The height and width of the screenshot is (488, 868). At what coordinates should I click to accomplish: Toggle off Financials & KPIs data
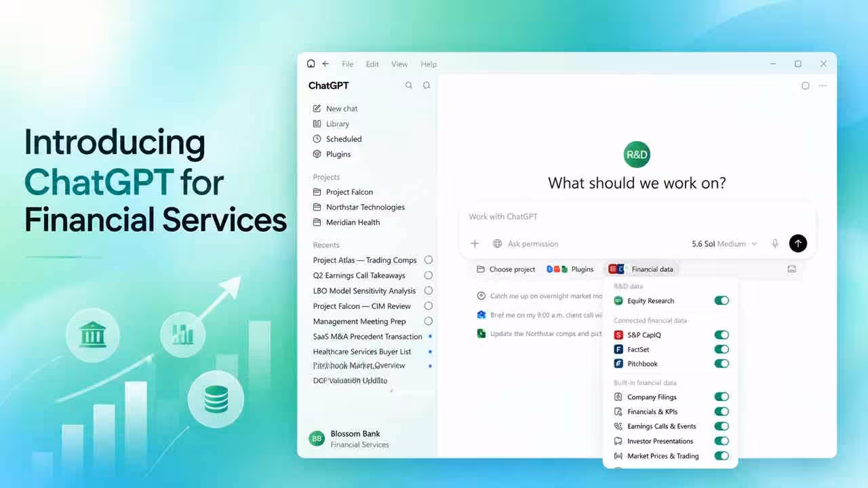[722, 411]
